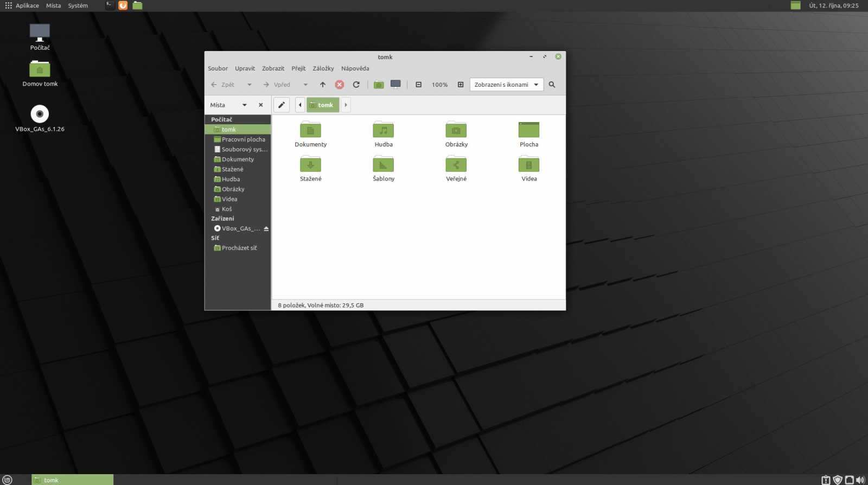Open the Zobrazit menu

(273, 68)
